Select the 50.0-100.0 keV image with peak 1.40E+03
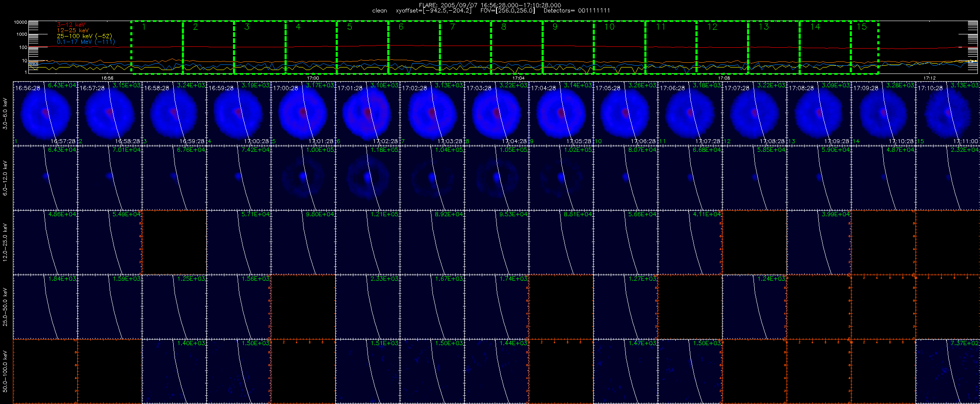Screen dimensions: 980x404 pos(174,371)
